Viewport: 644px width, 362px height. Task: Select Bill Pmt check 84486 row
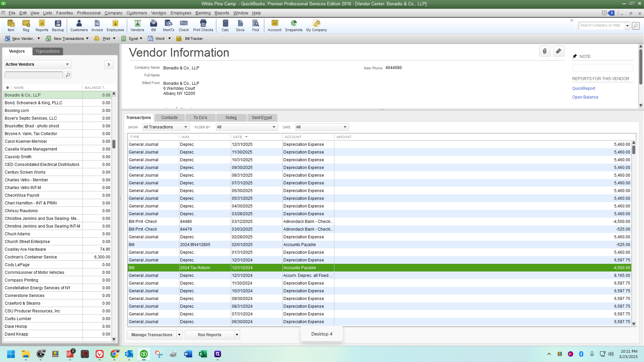tap(379, 222)
